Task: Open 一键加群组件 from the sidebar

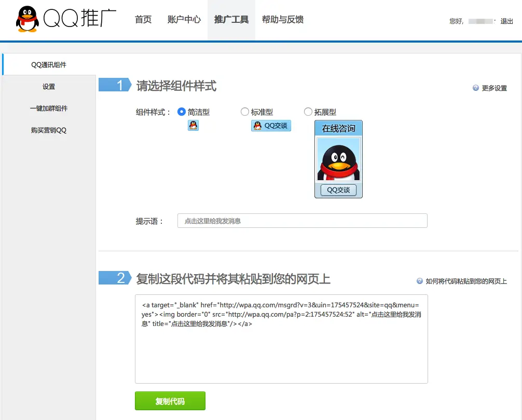Action: pyautogui.click(x=48, y=108)
